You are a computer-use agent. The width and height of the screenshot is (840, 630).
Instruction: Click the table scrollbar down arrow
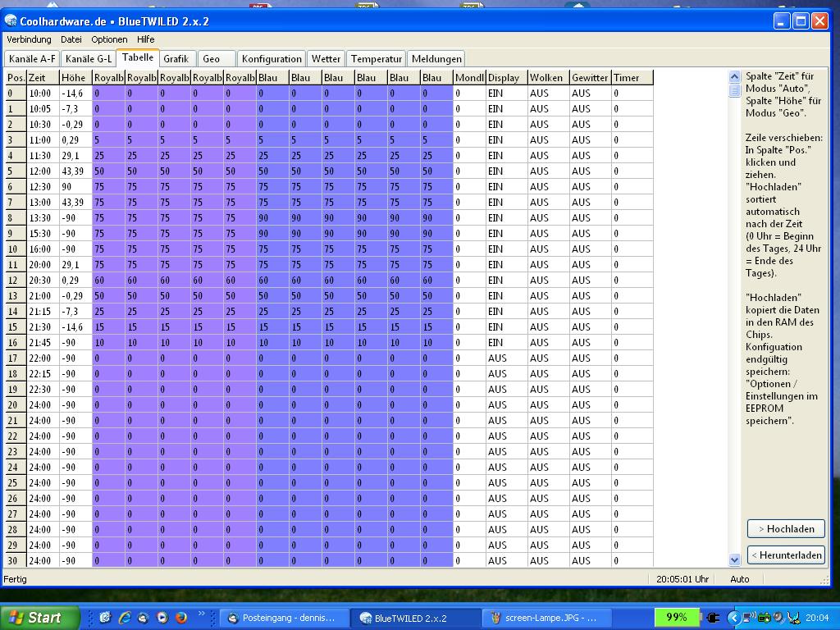(x=734, y=559)
